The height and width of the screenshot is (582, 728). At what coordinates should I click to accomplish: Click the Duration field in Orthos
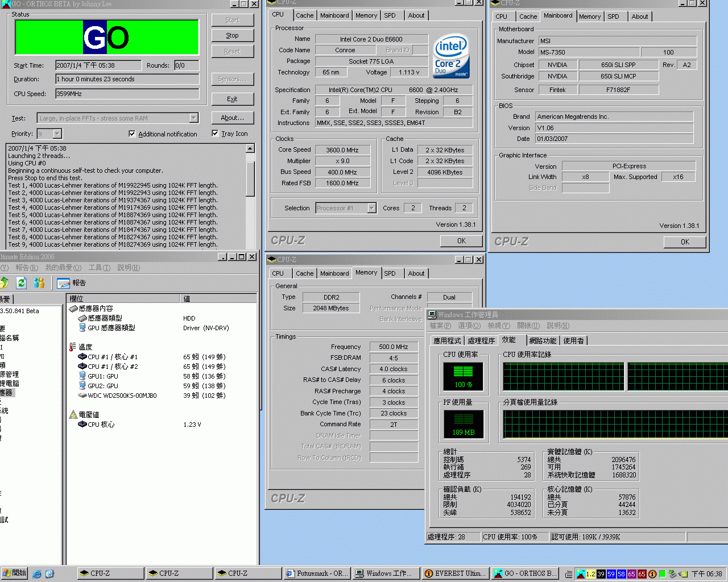(127, 79)
